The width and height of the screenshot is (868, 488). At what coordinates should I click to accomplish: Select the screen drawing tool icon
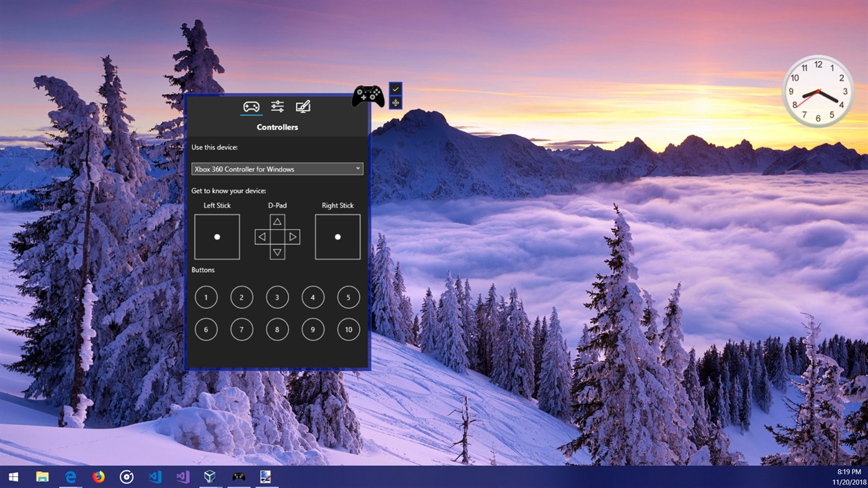[303, 105]
